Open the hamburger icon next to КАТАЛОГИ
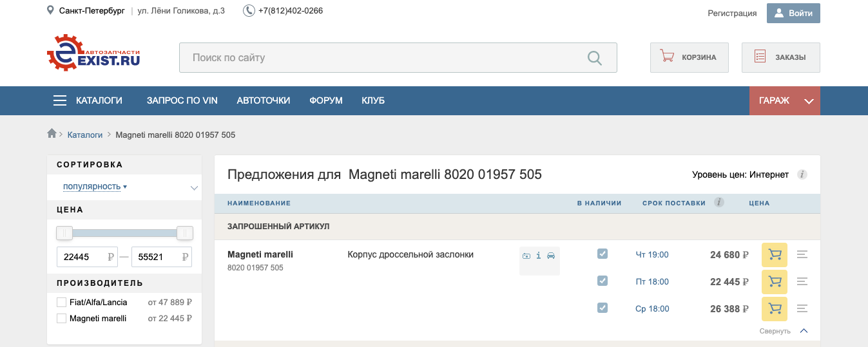 60,100
